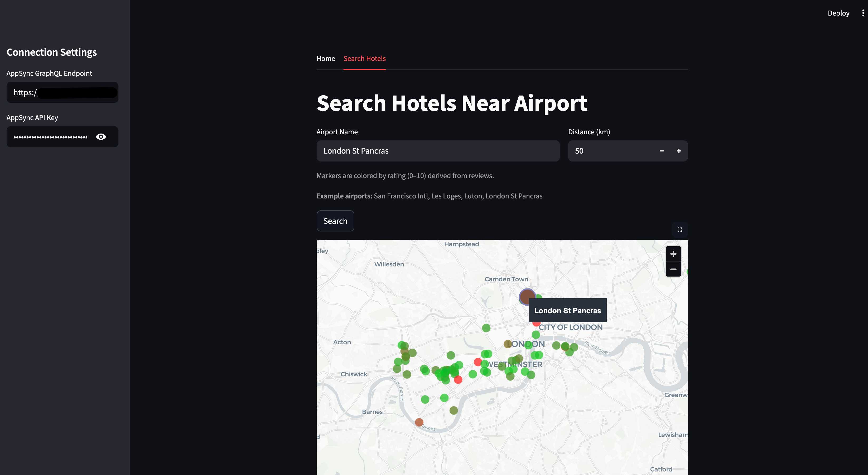The width and height of the screenshot is (868, 475).
Task: Click the AppSync GraphQL Endpoint field
Action: [x=62, y=92]
